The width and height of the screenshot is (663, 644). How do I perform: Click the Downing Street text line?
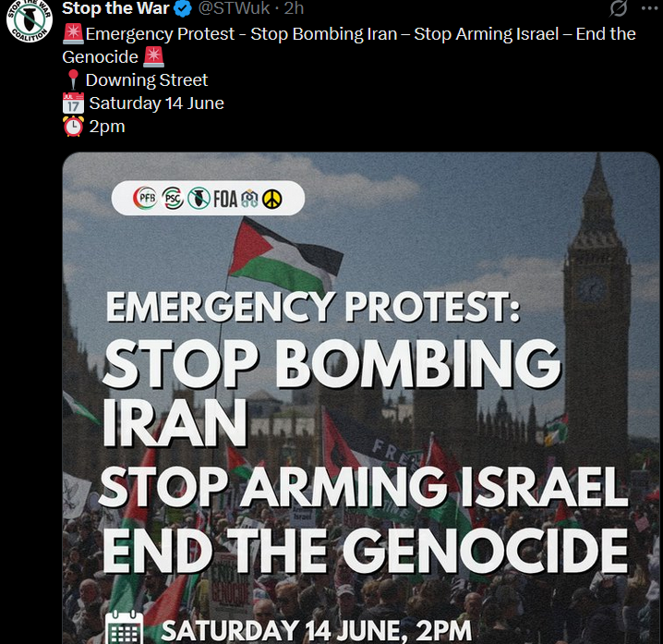pos(146,80)
